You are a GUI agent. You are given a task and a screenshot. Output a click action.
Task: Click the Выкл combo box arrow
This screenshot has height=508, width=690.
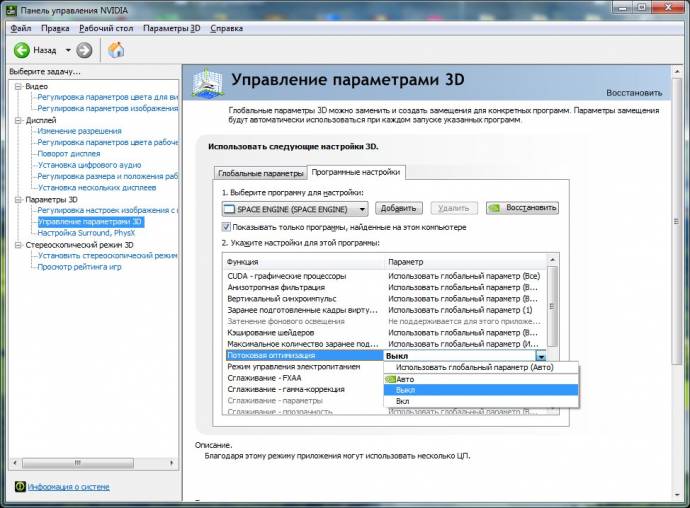pyautogui.click(x=541, y=356)
